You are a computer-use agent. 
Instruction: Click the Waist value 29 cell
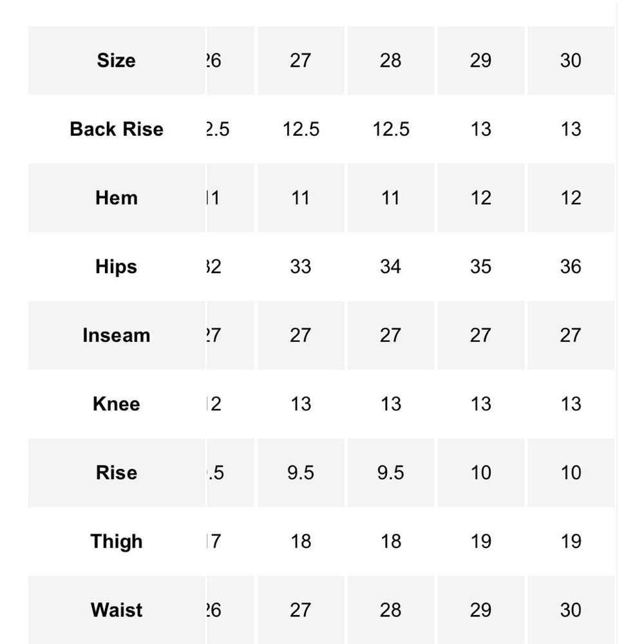(481, 610)
